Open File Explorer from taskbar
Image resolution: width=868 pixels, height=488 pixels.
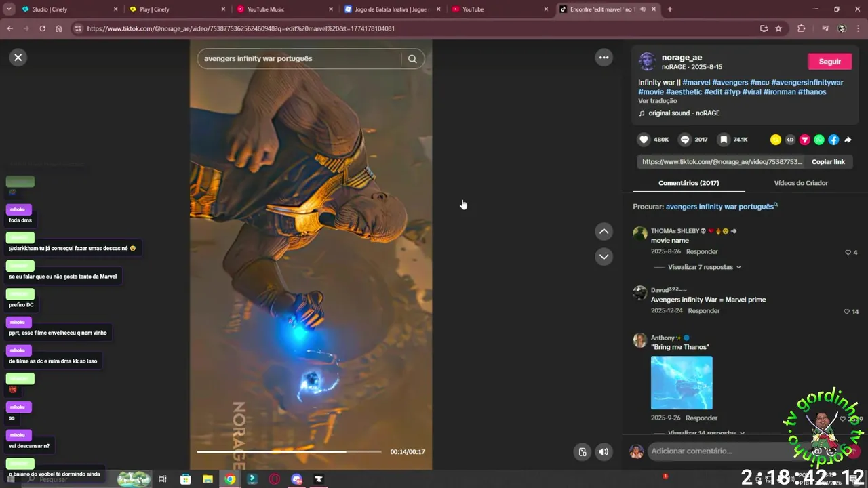[208, 479]
